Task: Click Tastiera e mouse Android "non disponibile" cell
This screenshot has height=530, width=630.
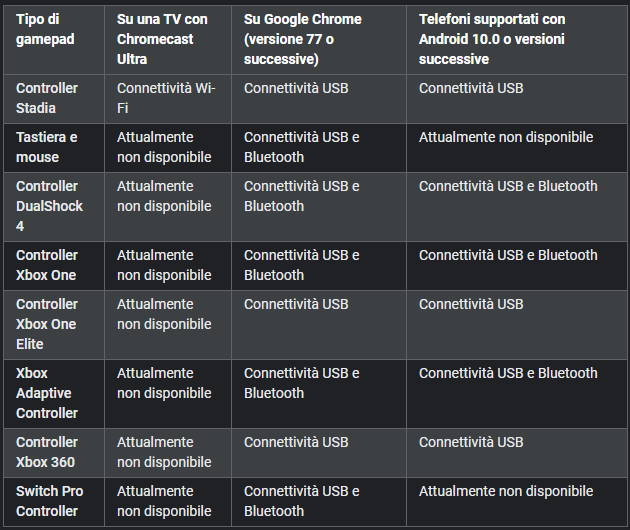Action: click(x=506, y=137)
